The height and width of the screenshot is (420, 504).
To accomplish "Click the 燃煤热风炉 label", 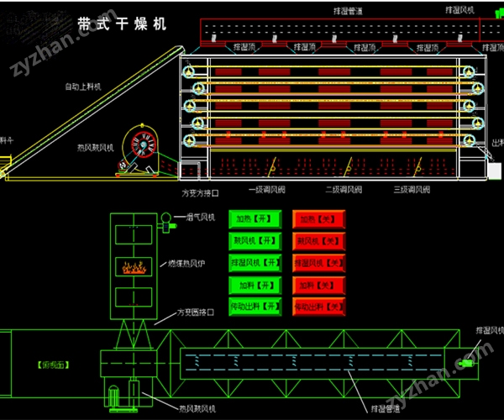I will (x=186, y=264).
